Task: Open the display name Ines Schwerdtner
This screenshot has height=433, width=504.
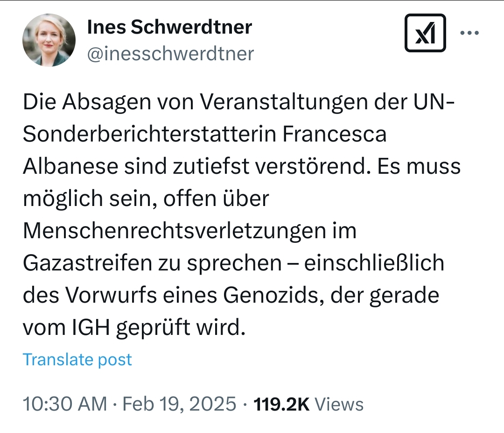Action: coord(170,27)
